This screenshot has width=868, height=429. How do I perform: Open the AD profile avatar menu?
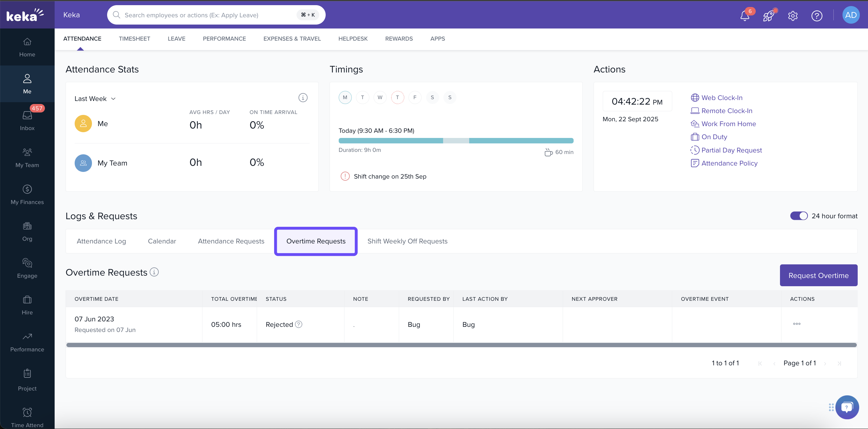850,15
